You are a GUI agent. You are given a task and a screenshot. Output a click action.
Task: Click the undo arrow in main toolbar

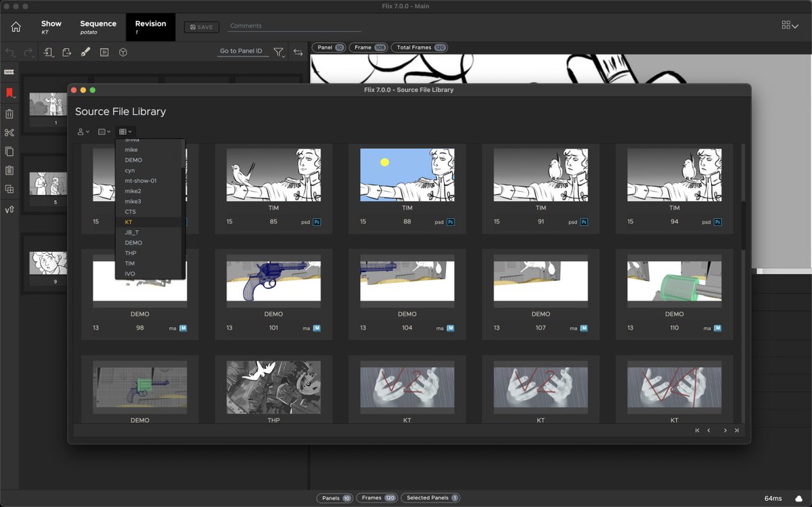tap(10, 52)
